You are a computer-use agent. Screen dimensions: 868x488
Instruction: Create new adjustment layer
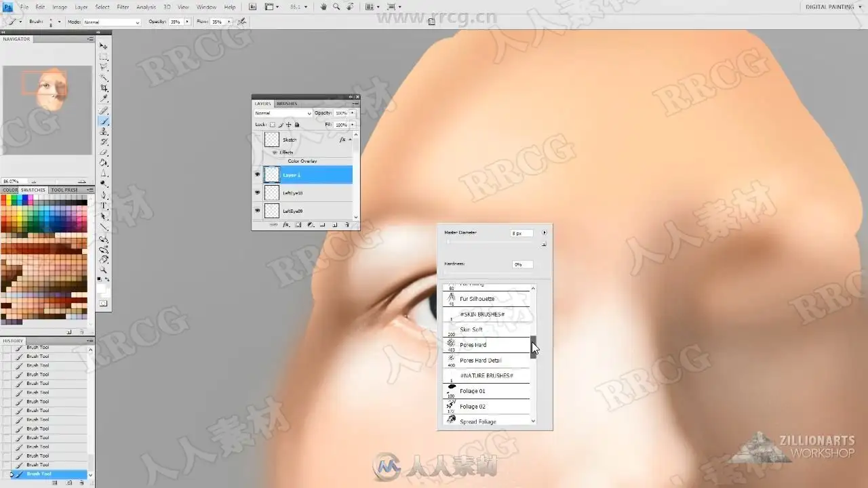pyautogui.click(x=310, y=225)
